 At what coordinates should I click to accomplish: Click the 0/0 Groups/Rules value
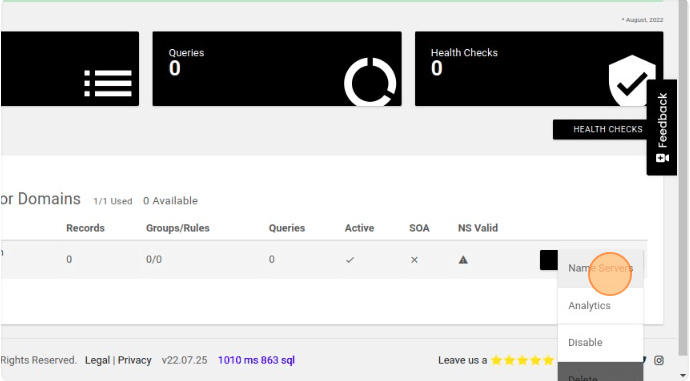pos(154,260)
